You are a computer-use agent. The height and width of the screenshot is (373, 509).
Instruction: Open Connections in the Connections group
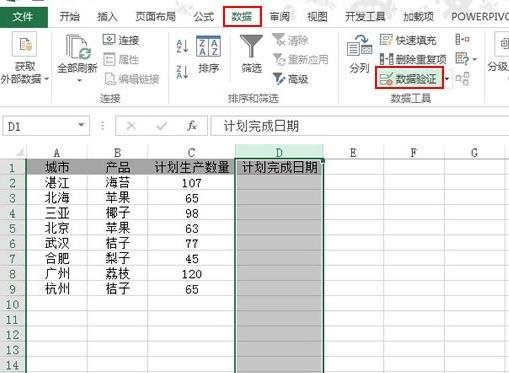pos(121,40)
